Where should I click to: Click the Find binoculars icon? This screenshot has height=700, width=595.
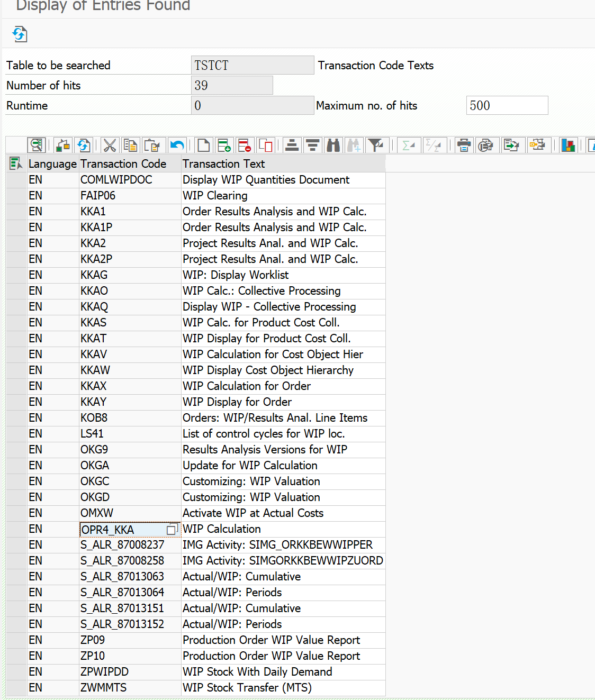(333, 145)
